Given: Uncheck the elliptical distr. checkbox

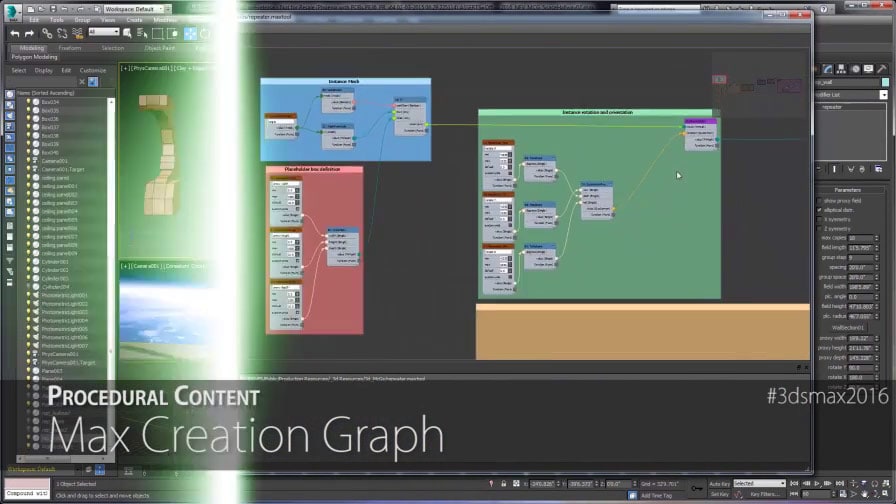Looking at the screenshot, I should [819, 210].
